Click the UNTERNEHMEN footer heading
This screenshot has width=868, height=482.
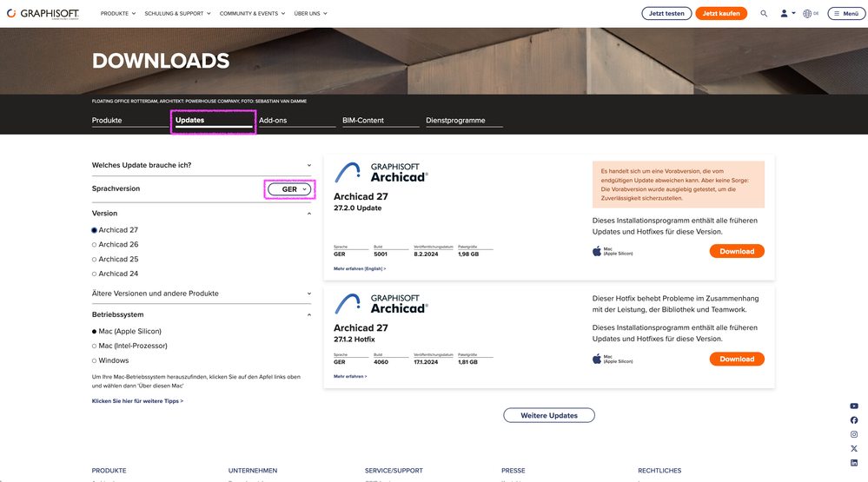tap(253, 471)
